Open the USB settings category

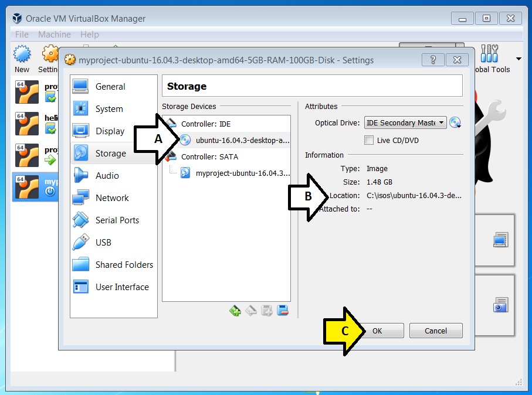tap(114, 243)
